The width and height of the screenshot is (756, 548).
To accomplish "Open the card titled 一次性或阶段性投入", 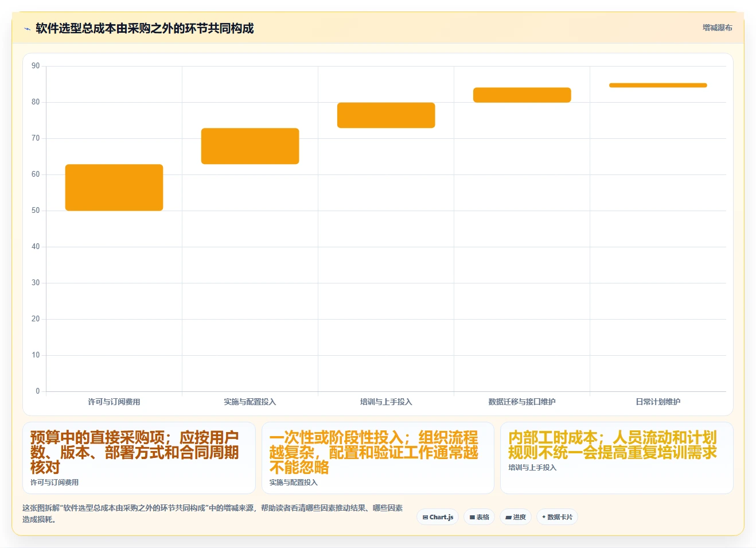I will [378, 458].
